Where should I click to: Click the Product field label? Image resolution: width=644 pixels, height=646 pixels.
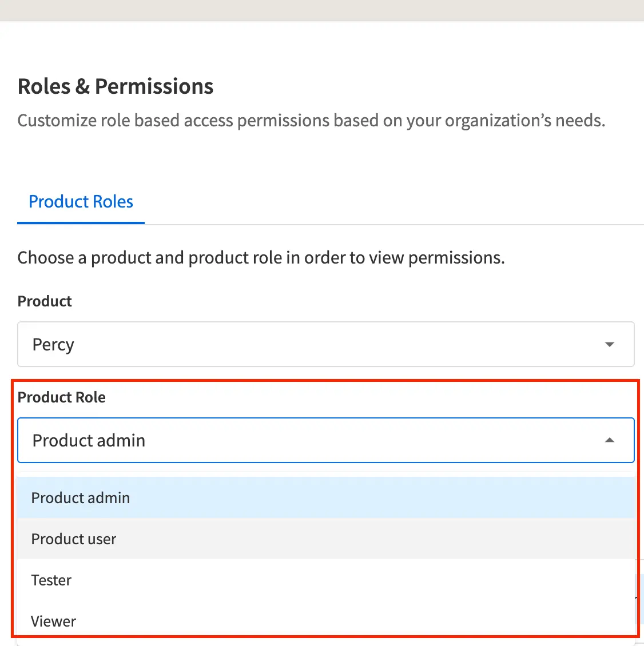click(x=45, y=301)
